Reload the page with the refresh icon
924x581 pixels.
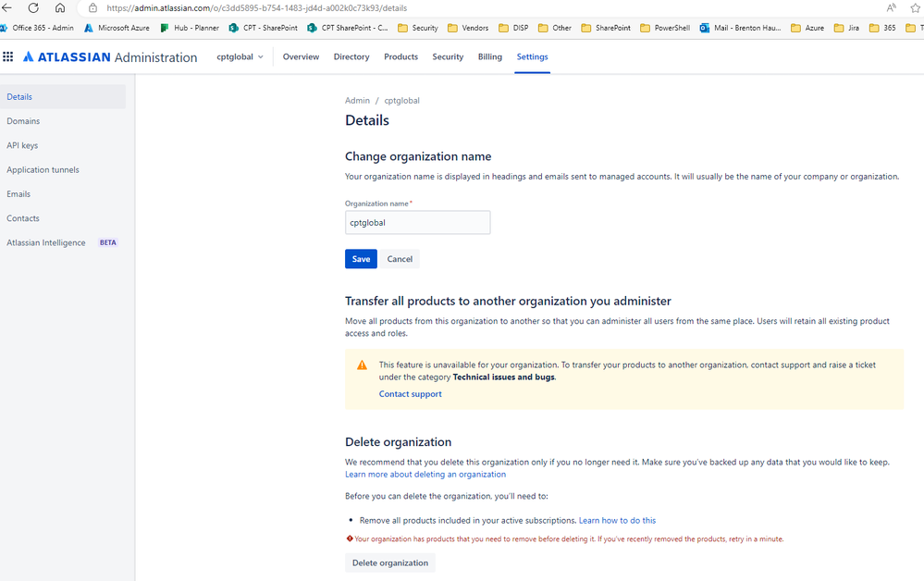tap(33, 7)
